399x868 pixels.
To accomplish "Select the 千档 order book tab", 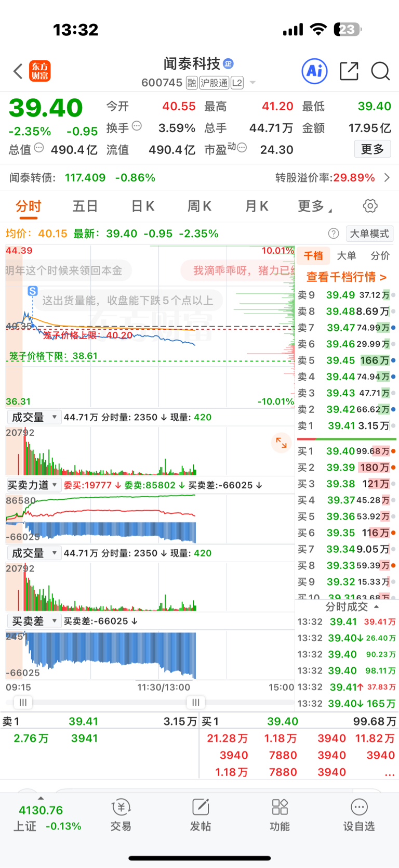I will point(313,255).
